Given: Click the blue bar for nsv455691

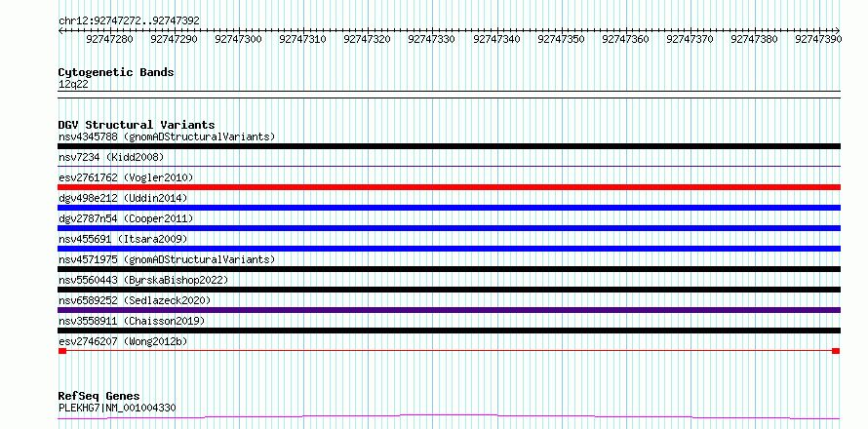Looking at the screenshot, I should tap(449, 249).
